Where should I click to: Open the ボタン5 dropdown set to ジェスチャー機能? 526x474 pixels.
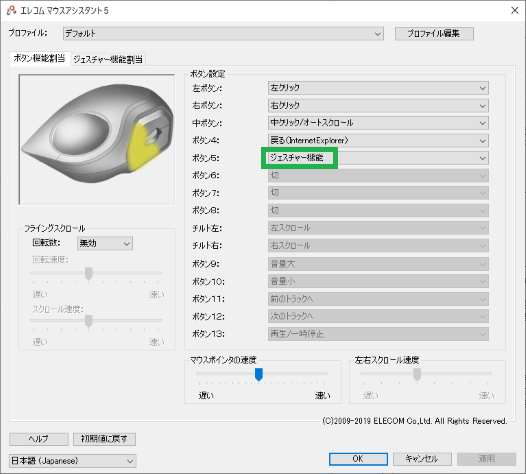click(378, 158)
